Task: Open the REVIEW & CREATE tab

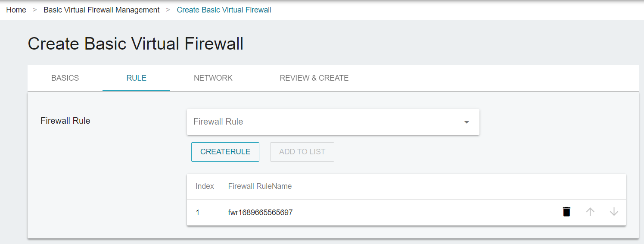Action: (x=314, y=78)
